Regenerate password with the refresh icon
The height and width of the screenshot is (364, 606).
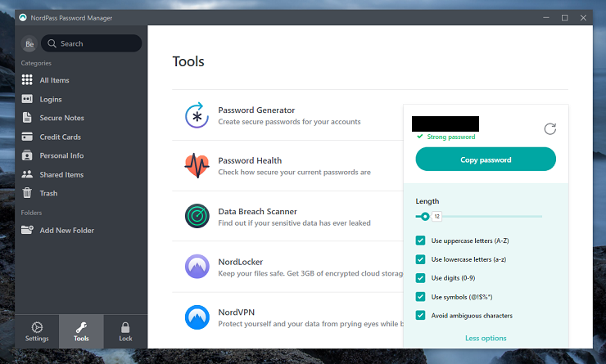point(550,128)
